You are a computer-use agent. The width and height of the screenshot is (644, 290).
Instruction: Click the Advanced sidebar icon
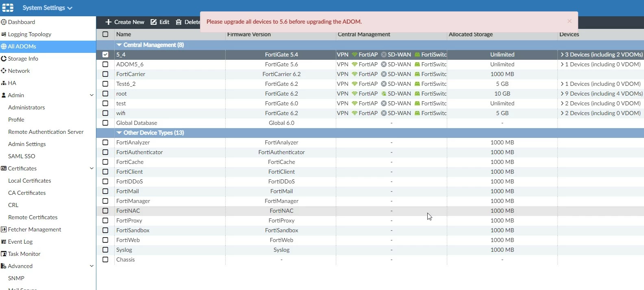coord(4,266)
